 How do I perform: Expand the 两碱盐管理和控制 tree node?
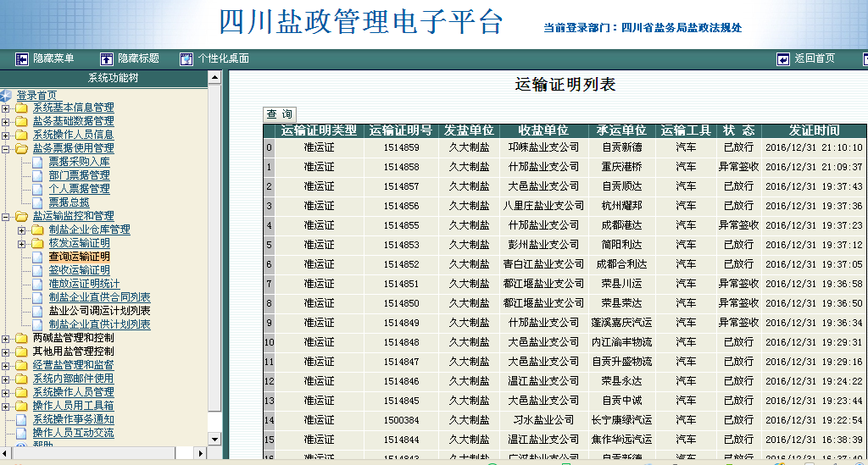6,338
